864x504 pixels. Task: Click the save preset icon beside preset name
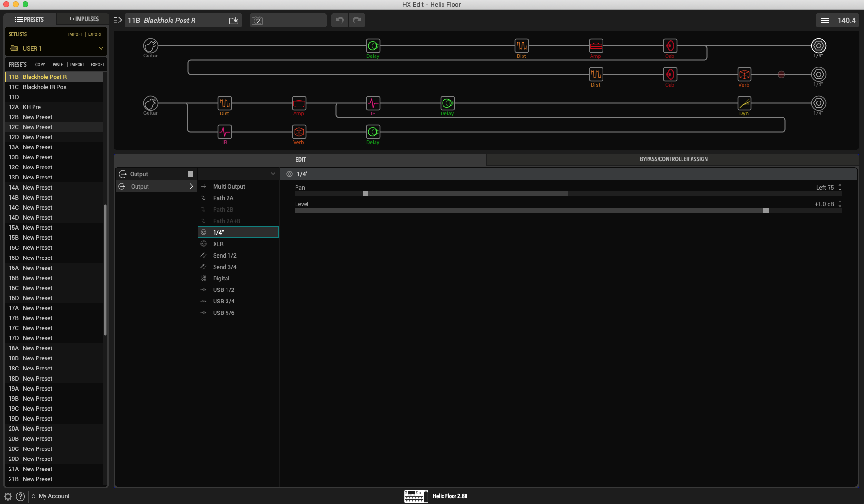click(234, 21)
